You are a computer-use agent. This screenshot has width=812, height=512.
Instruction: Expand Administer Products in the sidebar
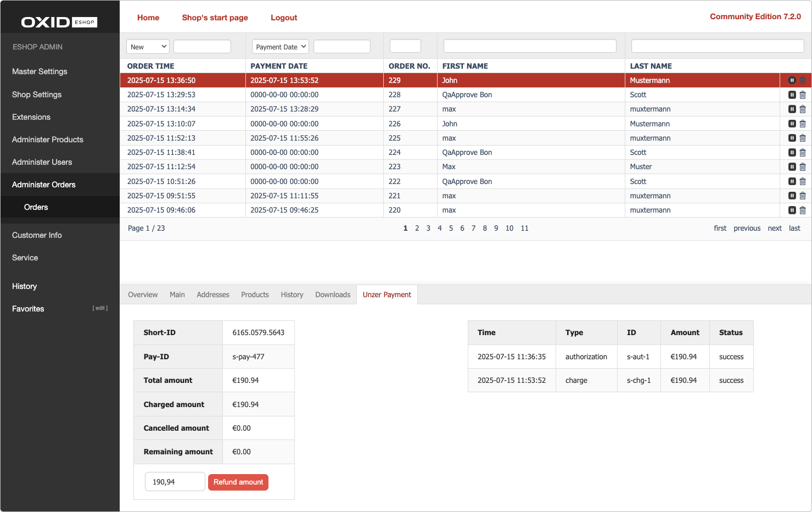point(48,140)
